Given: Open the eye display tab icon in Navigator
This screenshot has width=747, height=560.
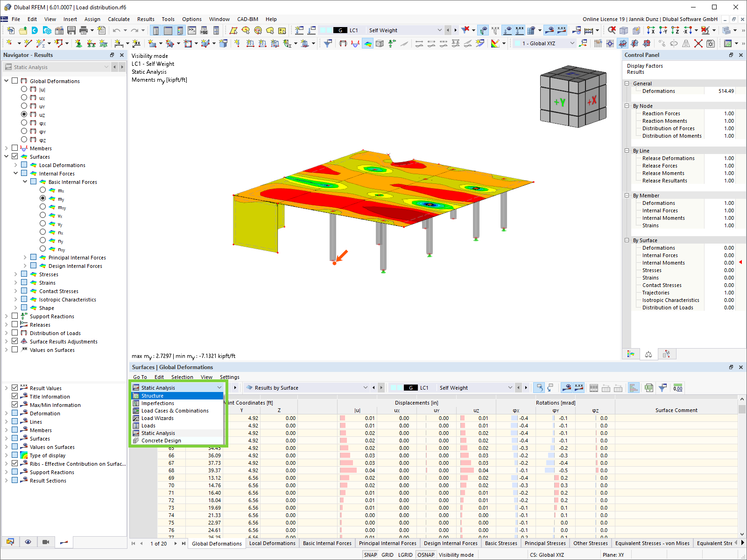Looking at the screenshot, I should tap(28, 542).
